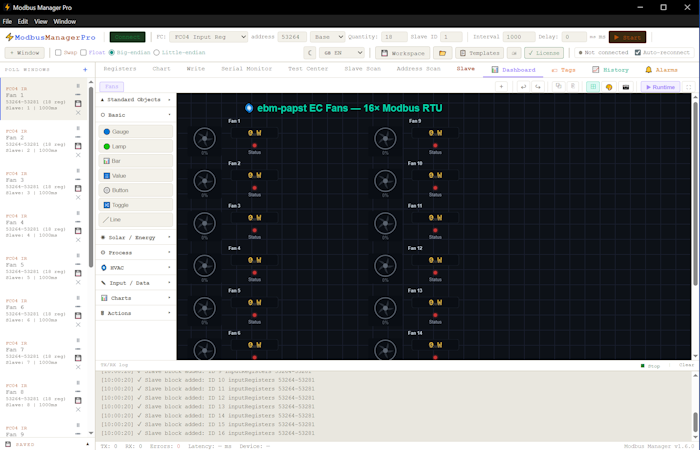This screenshot has width=700, height=450.
Task: Save the Fan 1 poll window
Action: pyautogui.click(x=78, y=104)
